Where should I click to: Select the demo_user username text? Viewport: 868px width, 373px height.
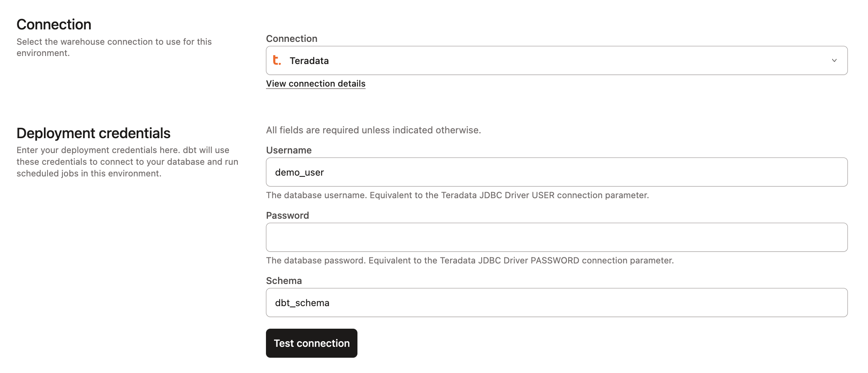pyautogui.click(x=299, y=172)
